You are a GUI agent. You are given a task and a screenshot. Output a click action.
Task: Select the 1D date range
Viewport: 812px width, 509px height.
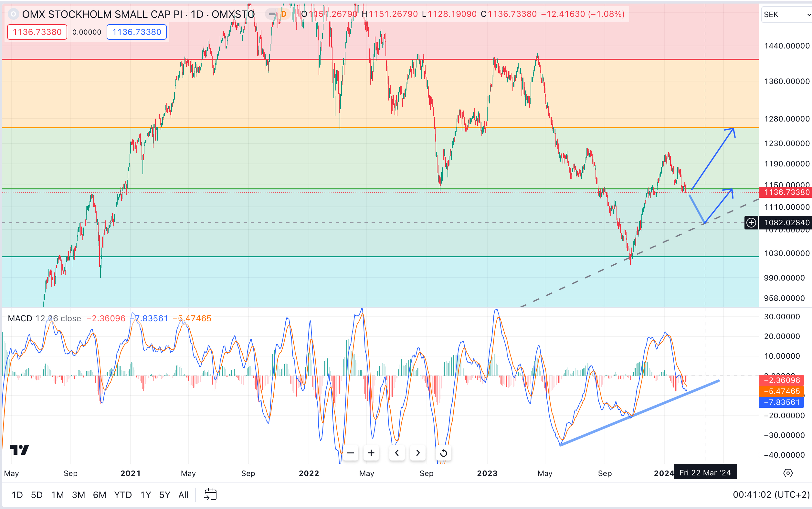coord(17,495)
